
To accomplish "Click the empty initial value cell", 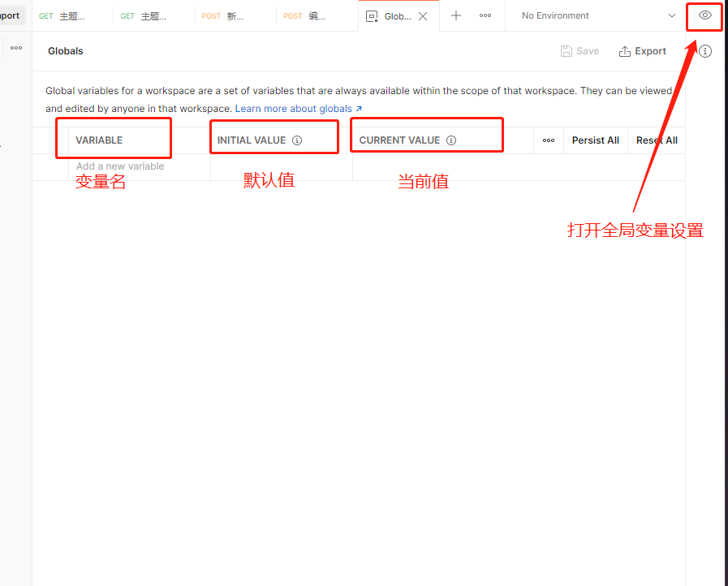I will [282, 166].
